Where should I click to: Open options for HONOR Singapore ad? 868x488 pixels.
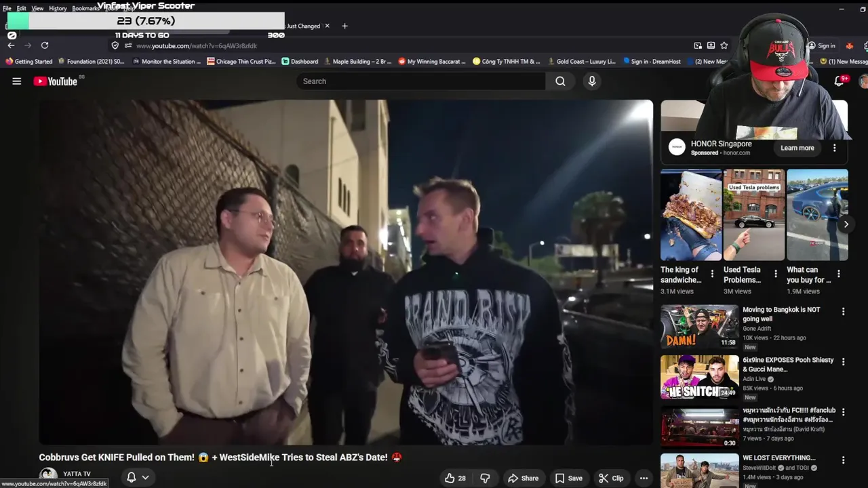[835, 148]
